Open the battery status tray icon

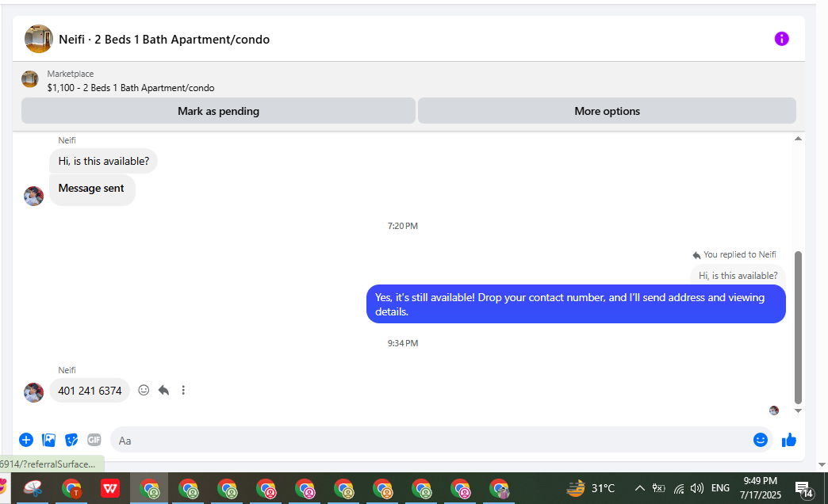tap(658, 488)
